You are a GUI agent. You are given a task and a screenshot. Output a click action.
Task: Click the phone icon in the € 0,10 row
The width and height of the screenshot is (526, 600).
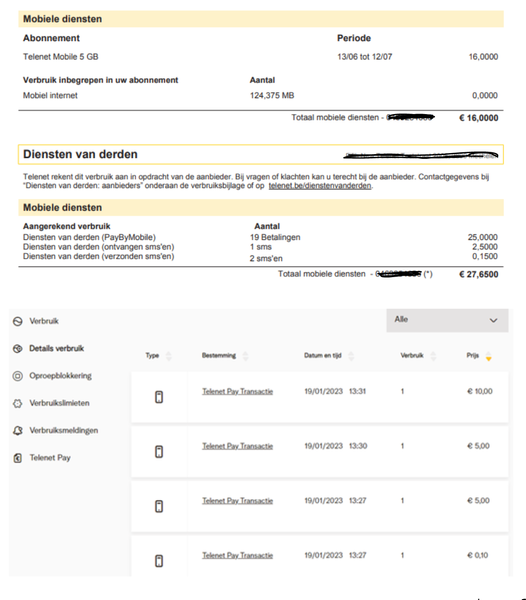coord(159,561)
